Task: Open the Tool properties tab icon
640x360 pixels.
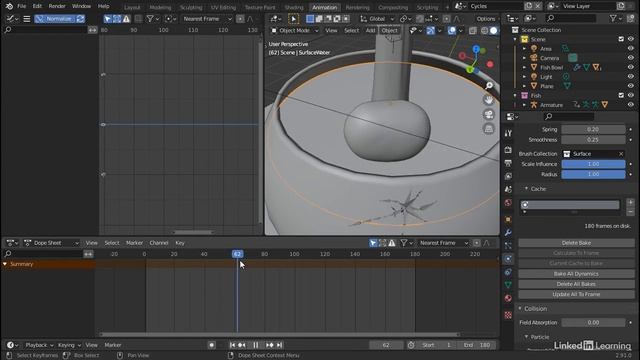Action: coord(508,133)
